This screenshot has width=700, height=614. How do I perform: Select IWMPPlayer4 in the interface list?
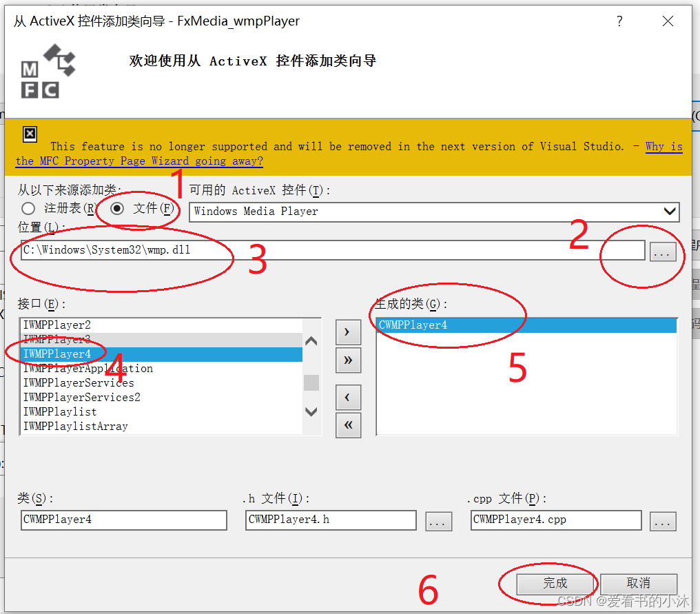point(161,354)
